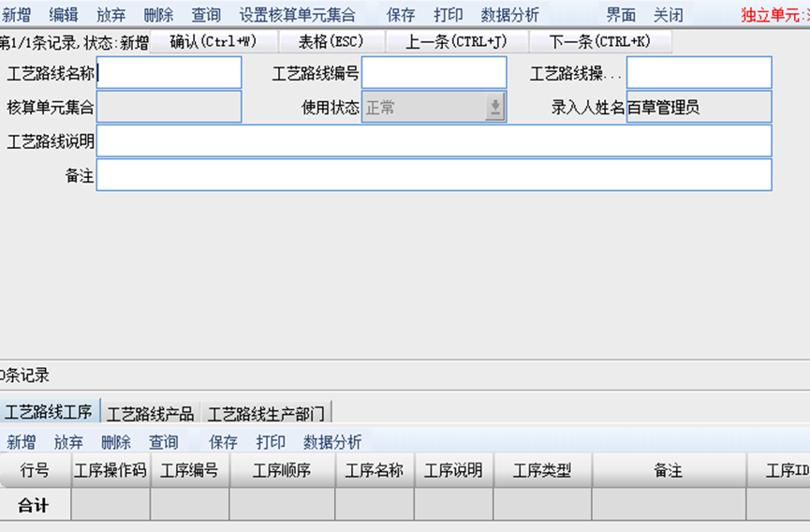Open 数据分析 in the top toolbar

point(509,15)
